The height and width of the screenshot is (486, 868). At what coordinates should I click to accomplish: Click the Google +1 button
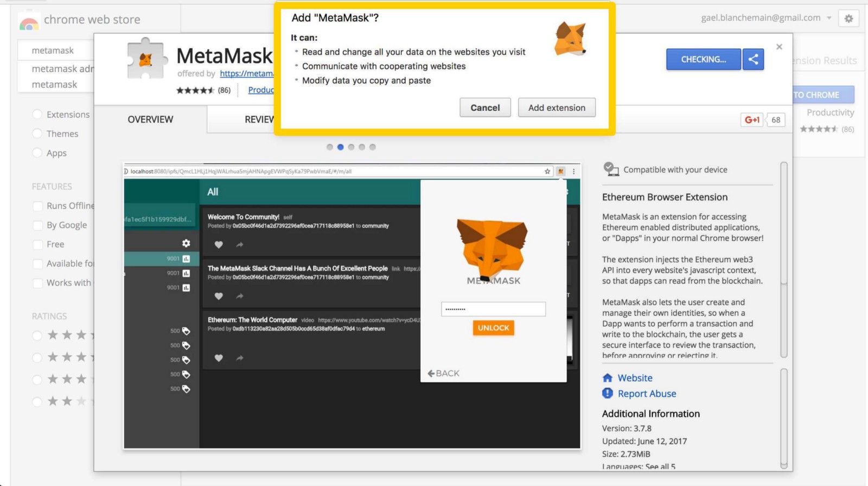pos(752,120)
